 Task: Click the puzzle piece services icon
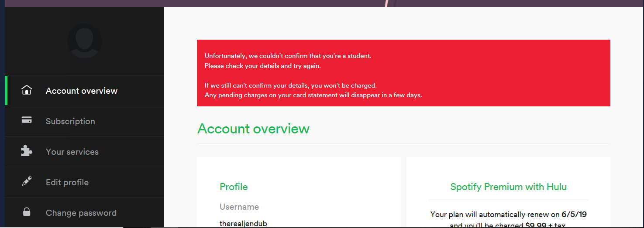pos(27,151)
